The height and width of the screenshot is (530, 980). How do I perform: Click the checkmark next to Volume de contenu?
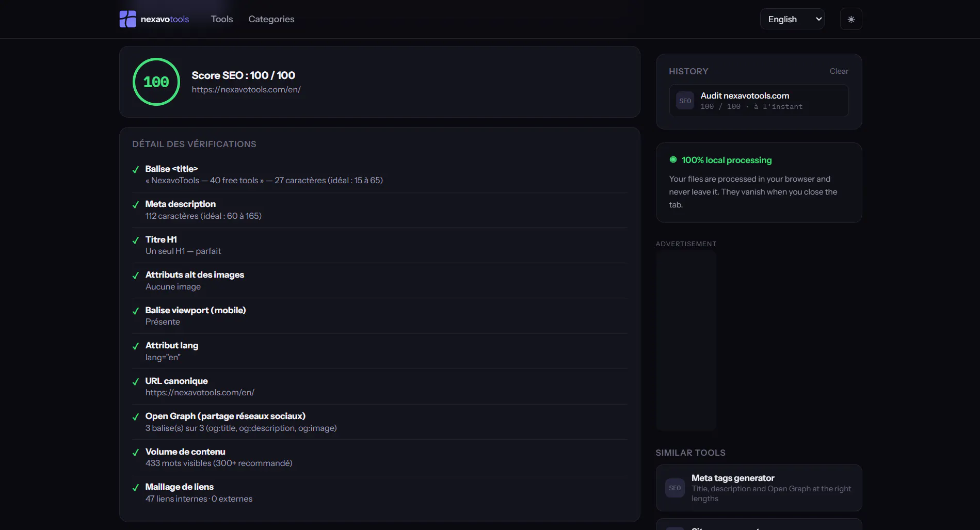[x=136, y=452]
